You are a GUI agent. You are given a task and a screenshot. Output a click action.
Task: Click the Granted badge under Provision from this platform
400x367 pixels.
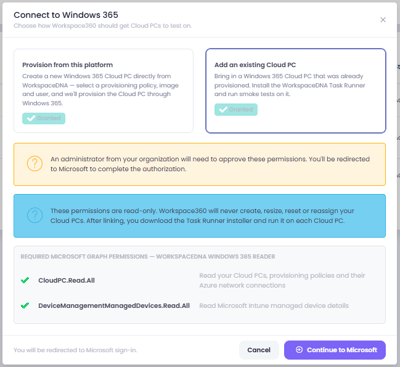(x=44, y=118)
